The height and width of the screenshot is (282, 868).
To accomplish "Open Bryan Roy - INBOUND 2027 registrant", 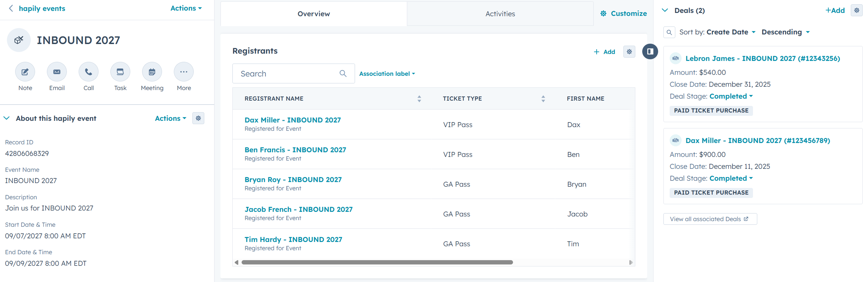I will tap(293, 179).
